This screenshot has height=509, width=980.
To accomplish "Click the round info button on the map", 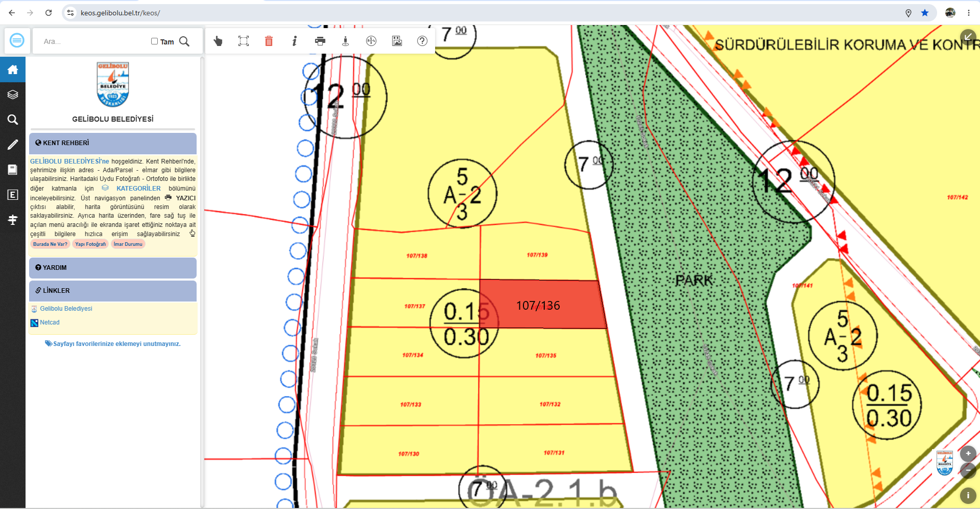I will (968, 495).
